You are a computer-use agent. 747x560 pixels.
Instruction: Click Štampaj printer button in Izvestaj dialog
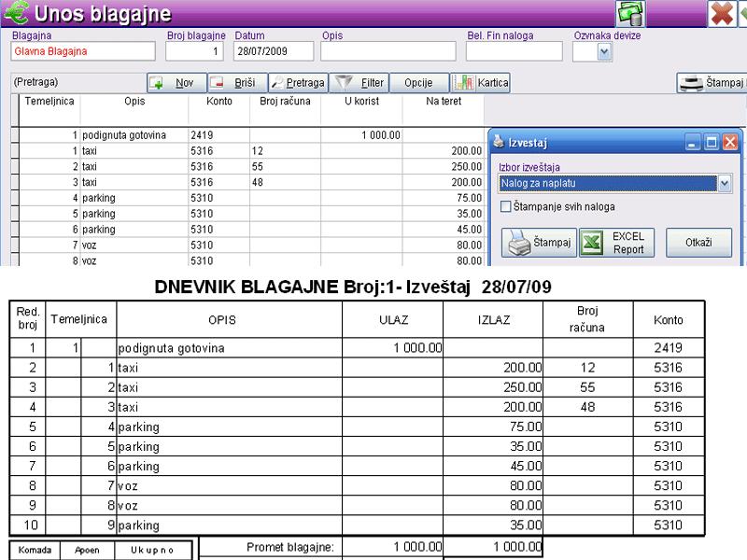click(x=539, y=243)
